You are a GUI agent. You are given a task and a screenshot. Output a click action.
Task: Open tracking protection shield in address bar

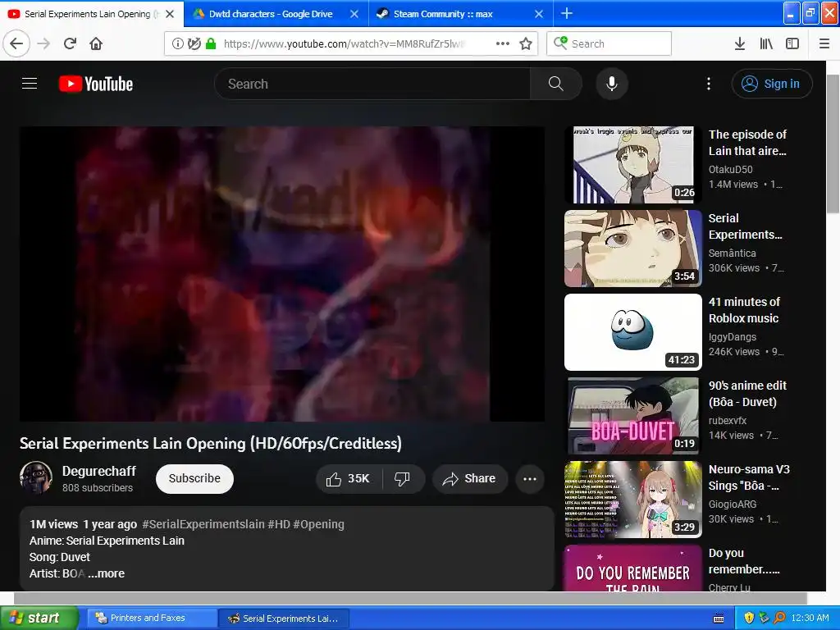(194, 43)
